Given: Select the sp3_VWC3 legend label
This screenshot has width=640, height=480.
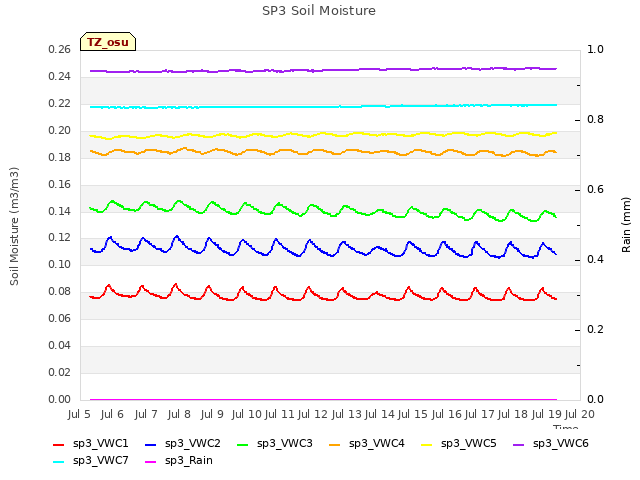Looking at the screenshot, I should [284, 443].
